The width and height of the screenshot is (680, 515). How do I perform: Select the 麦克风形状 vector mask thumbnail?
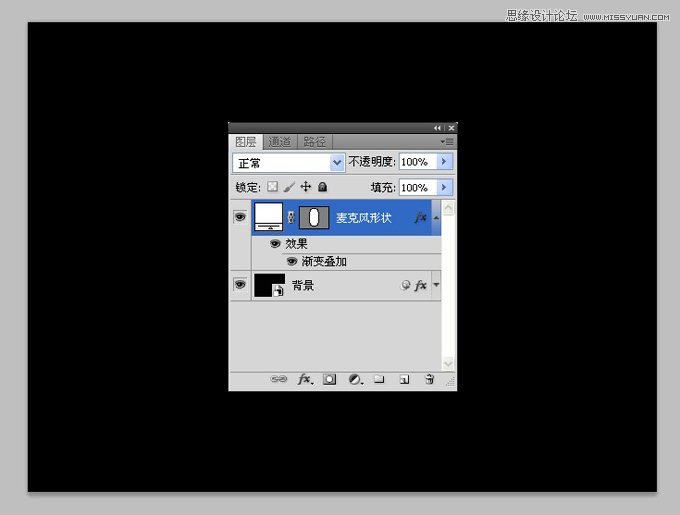[x=314, y=217]
